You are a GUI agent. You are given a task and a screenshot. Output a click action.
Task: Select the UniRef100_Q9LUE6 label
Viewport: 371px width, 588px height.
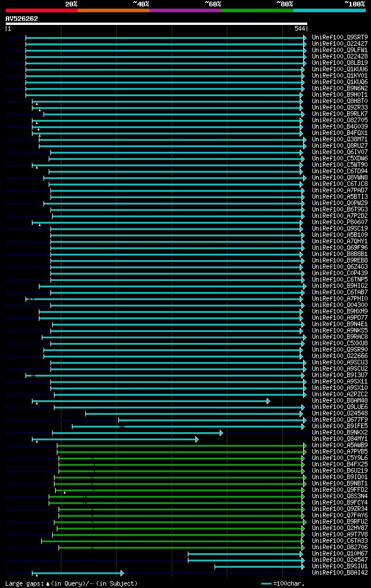coord(340,407)
